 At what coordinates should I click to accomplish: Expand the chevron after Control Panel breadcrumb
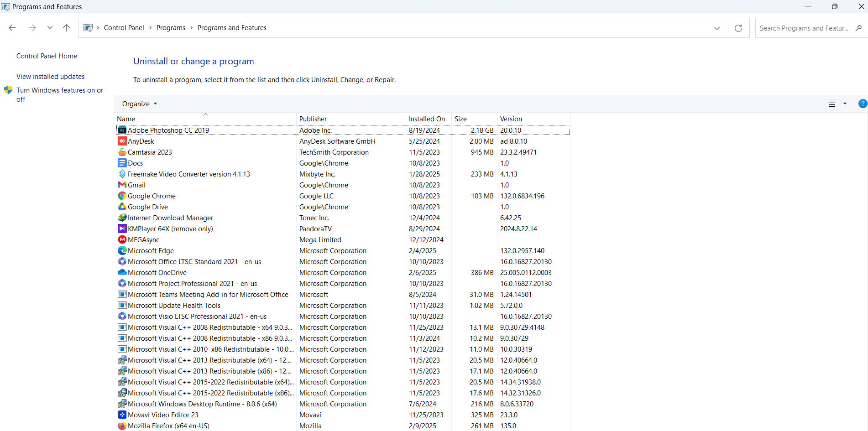[150, 28]
